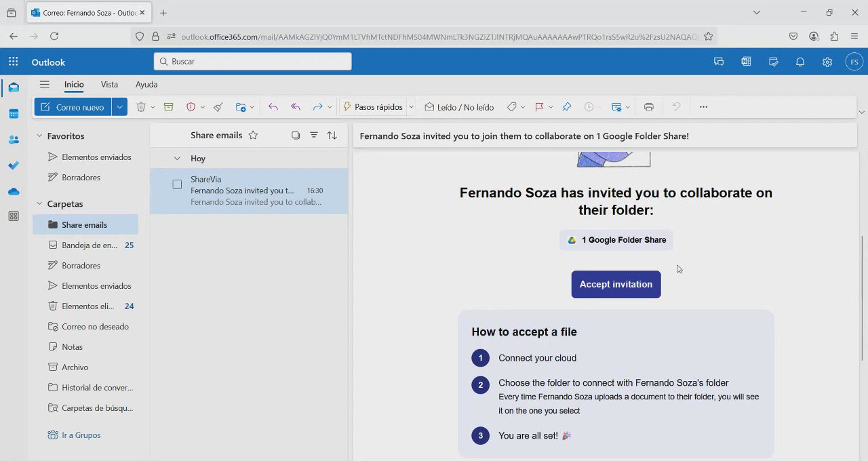Open the Notas folder
The width and height of the screenshot is (868, 461).
click(x=85, y=347)
